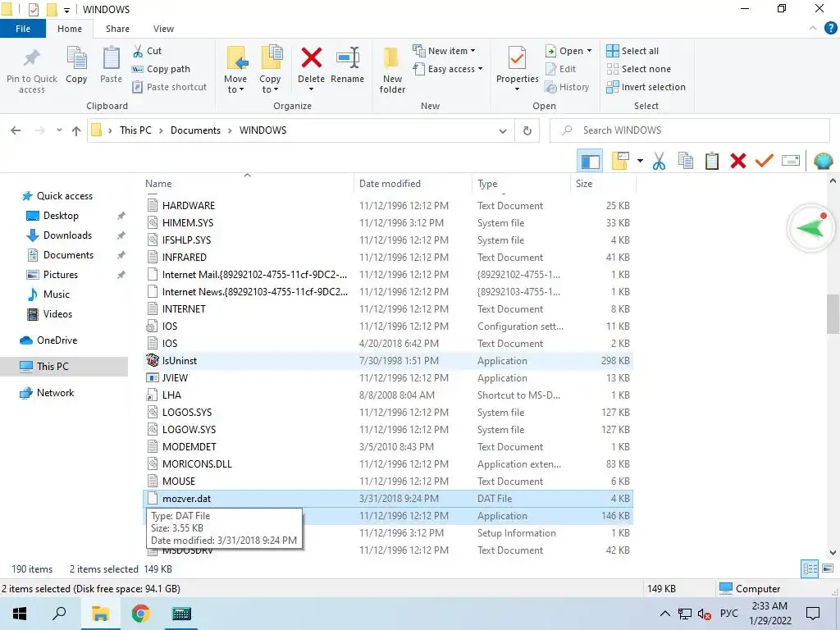The image size is (840, 630).
Task: Click the Copy ribbon button
Action: tap(76, 64)
